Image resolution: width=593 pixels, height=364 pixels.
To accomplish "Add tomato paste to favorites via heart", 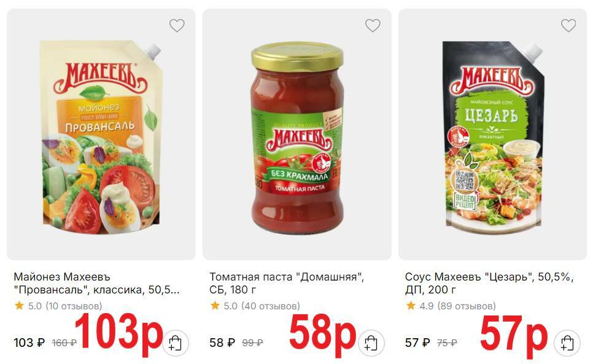I will (x=373, y=26).
